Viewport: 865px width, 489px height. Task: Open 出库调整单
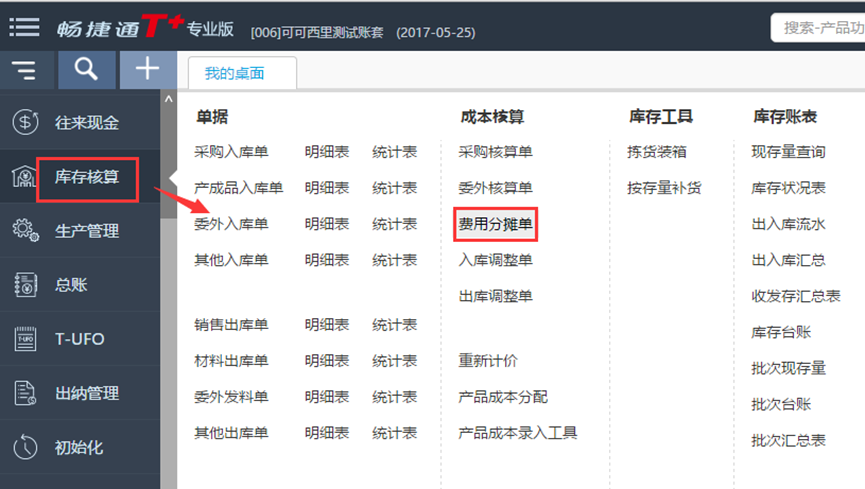coord(495,296)
